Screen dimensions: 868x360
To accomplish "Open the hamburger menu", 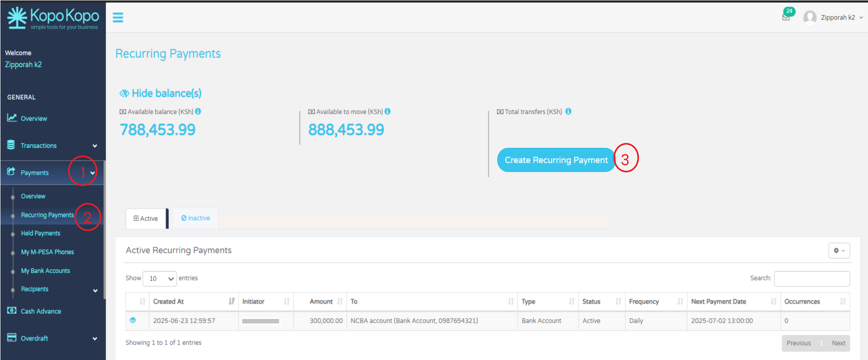I will (118, 17).
